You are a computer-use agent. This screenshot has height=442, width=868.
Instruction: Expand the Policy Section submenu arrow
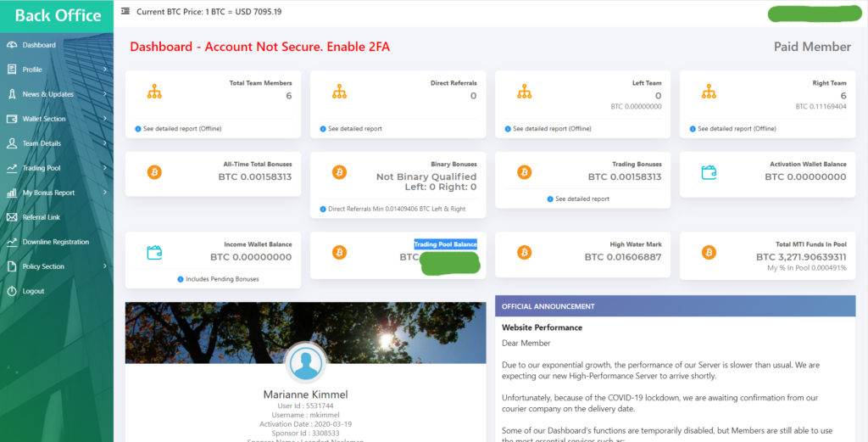(x=104, y=266)
